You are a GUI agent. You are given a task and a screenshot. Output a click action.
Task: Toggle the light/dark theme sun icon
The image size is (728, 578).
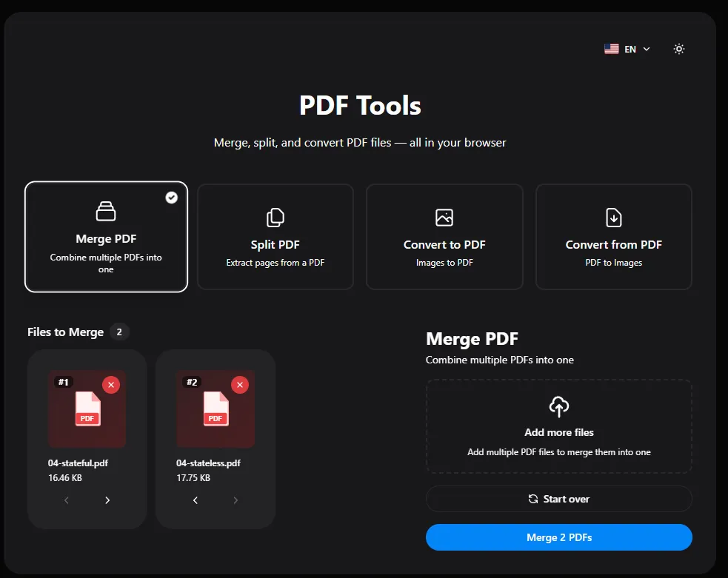[679, 49]
